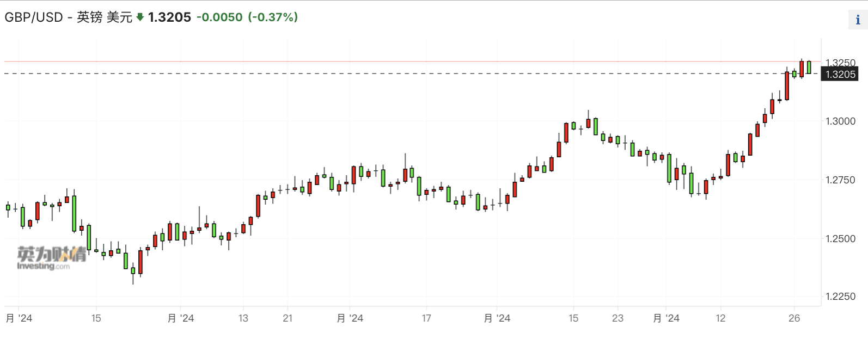
Task: Click the 1.2250 price axis label
Action: (840, 297)
